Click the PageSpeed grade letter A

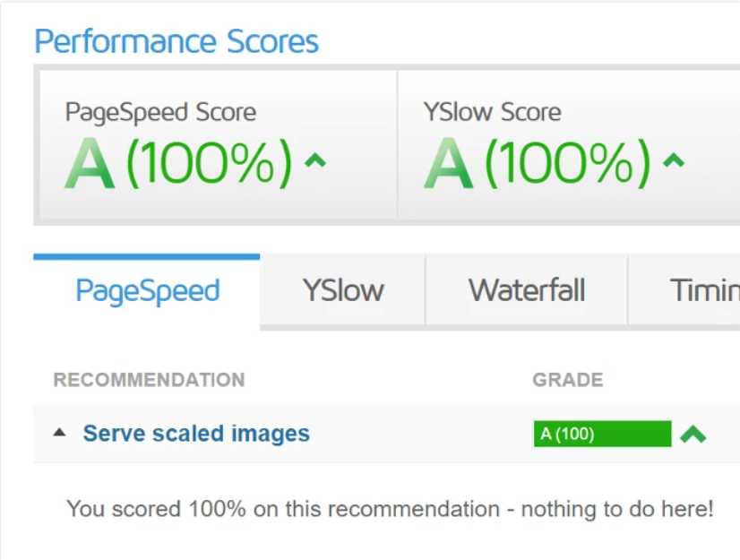click(x=90, y=163)
